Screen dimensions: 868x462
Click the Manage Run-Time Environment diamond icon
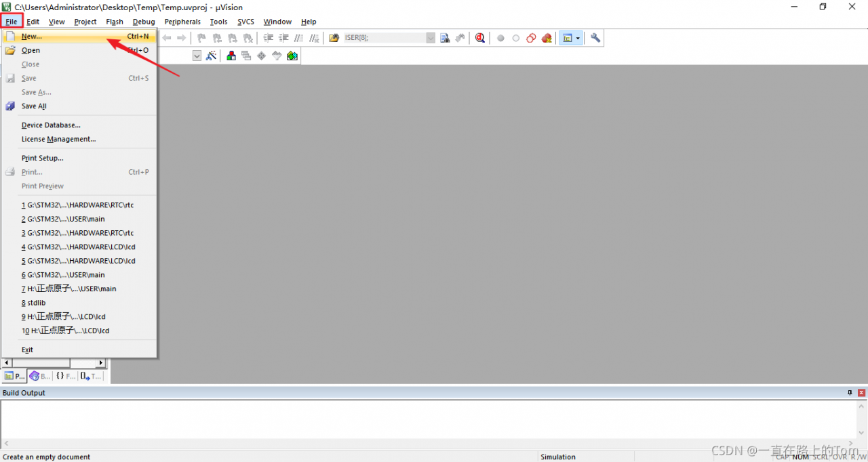(262, 56)
